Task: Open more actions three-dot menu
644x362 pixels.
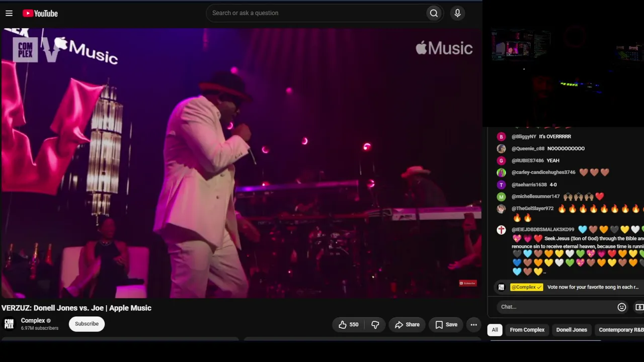Action: point(473,325)
